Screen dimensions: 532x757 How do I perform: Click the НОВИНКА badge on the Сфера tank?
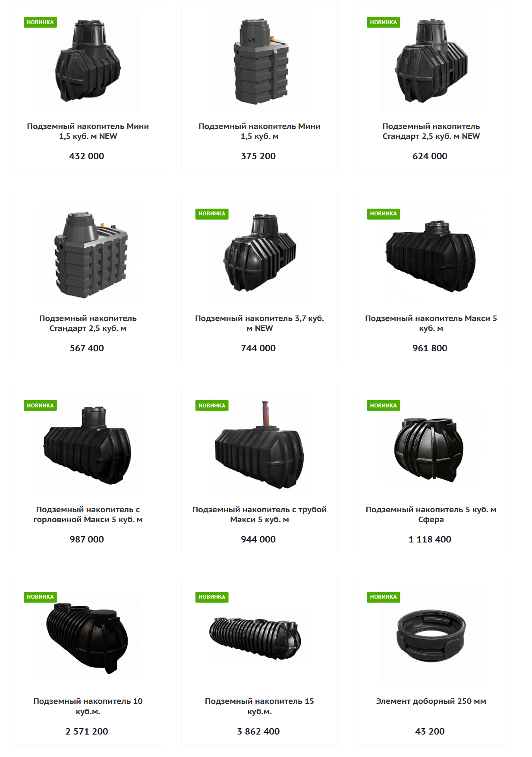pos(384,405)
